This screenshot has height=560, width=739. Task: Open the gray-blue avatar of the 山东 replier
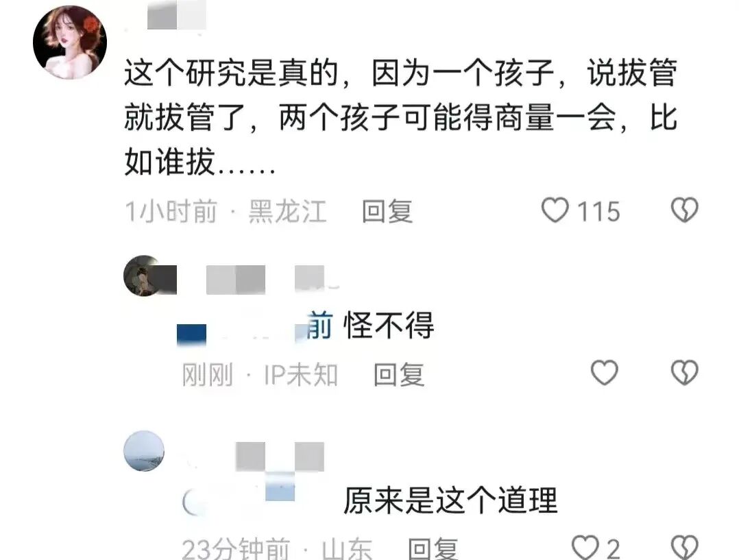(144, 450)
